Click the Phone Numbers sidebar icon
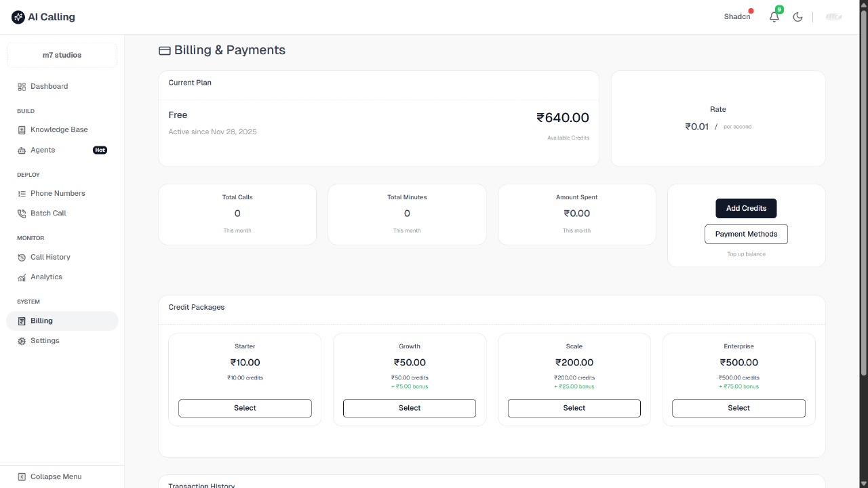 click(x=21, y=193)
